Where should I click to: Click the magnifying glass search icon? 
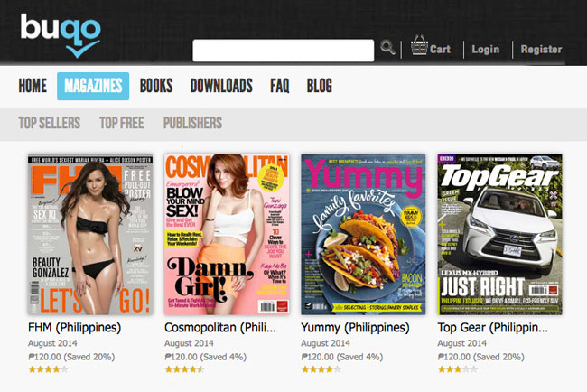[387, 48]
